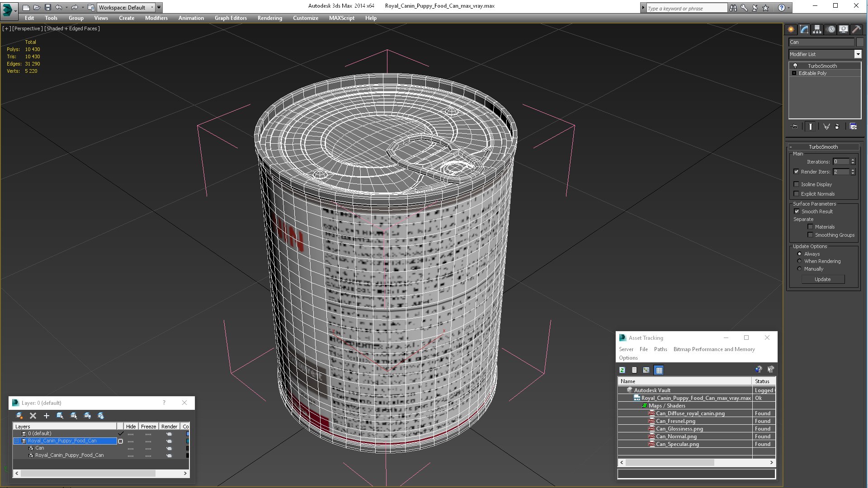
Task: Open Paths menu in Asset Tracking
Action: [x=660, y=349]
